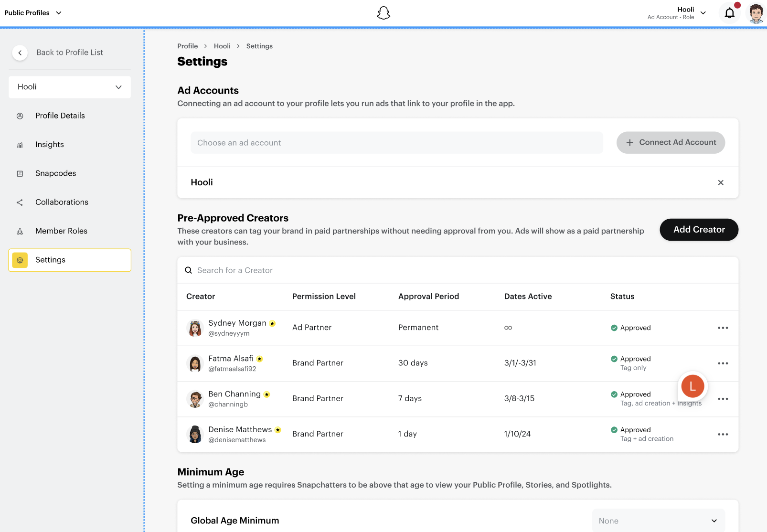Click the Profile Details sidebar icon
Viewport: 767px width, 532px height.
pos(20,116)
